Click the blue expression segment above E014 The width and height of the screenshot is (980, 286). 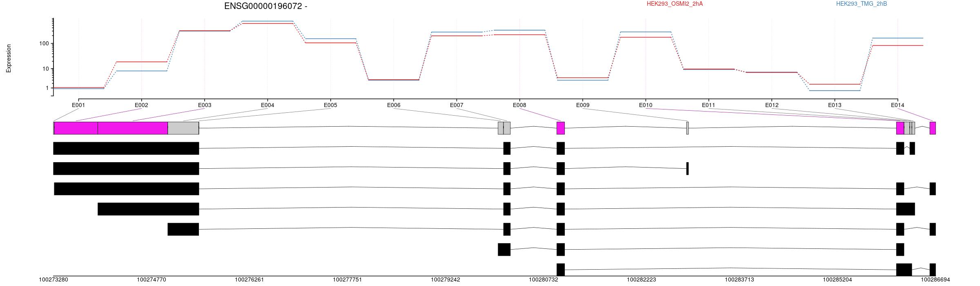tap(898, 38)
